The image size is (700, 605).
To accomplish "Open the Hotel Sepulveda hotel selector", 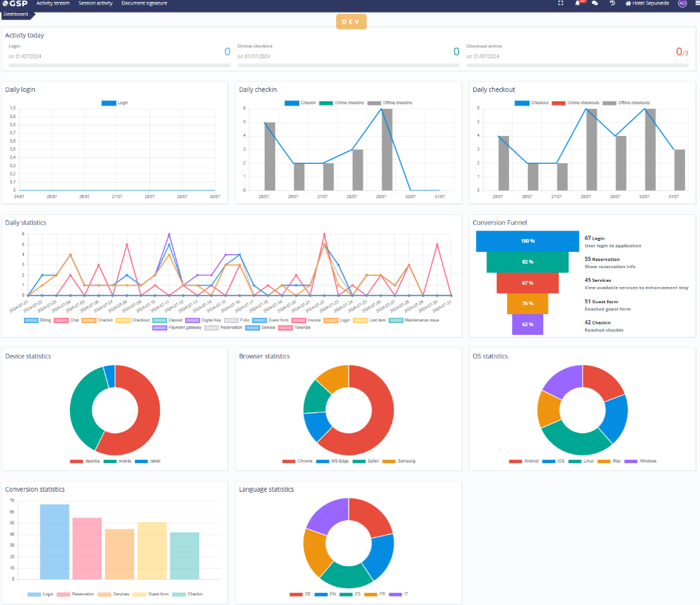I will click(x=648, y=3).
